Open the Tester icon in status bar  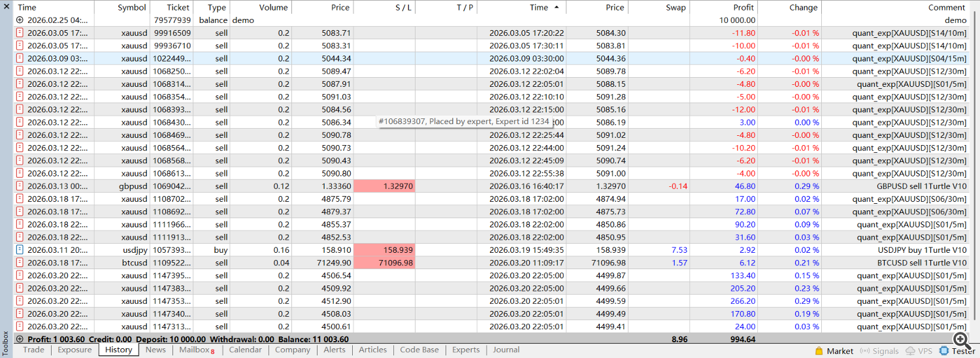(945, 351)
